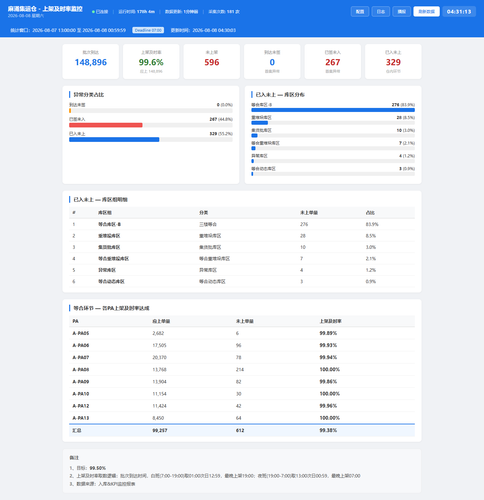This screenshot has width=484, height=500.
Task: Click the 17,505 value in A-PA06 row
Action: pyautogui.click(x=159, y=345)
